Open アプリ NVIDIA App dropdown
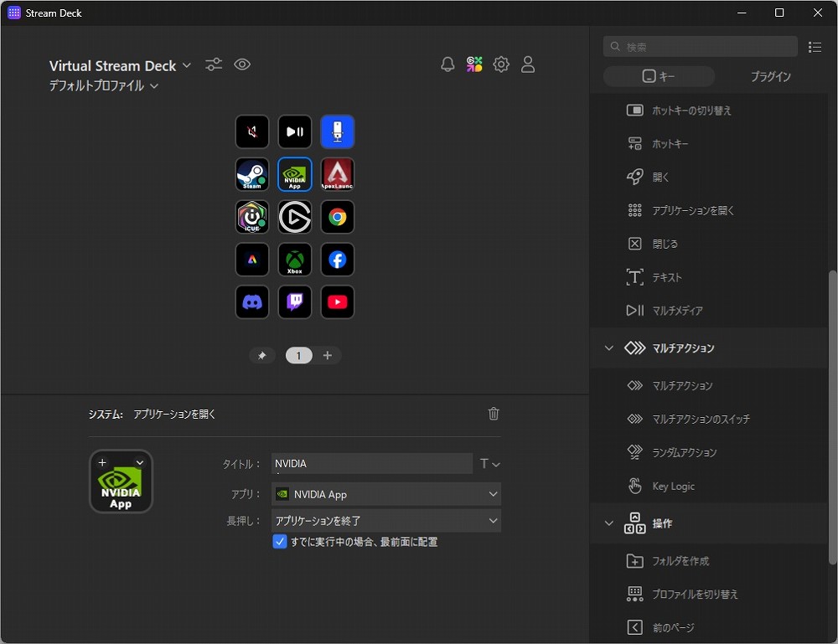 click(386, 494)
